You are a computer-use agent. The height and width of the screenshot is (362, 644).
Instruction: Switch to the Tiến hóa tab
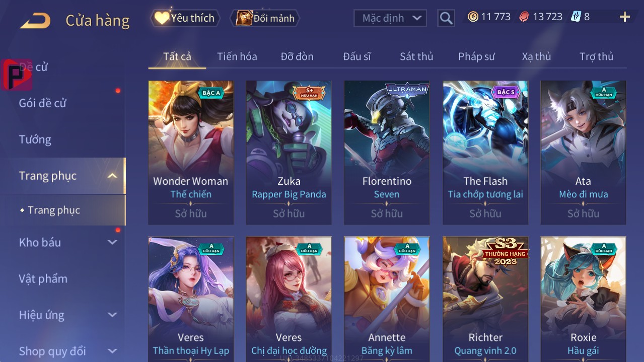coord(237,56)
